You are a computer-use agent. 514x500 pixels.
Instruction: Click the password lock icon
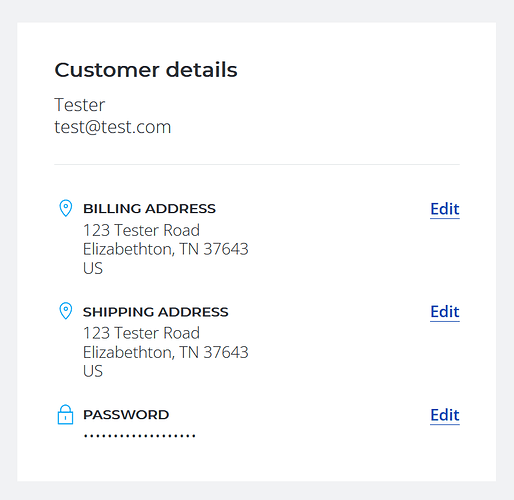(65, 415)
